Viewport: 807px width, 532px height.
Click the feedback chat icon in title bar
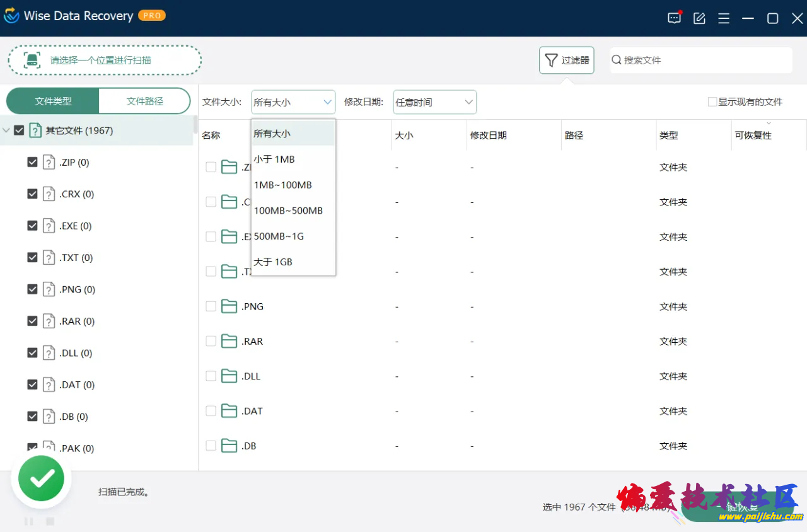tap(674, 18)
